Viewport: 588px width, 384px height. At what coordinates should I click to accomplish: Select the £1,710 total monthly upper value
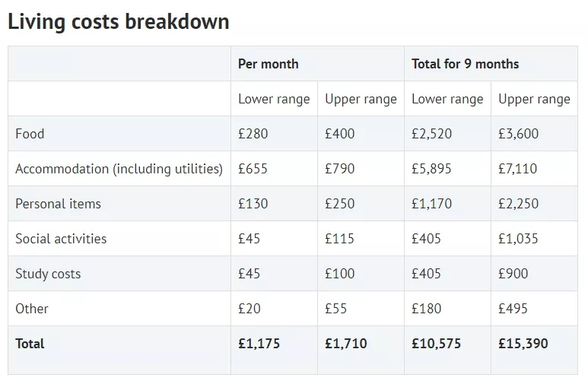pos(346,344)
